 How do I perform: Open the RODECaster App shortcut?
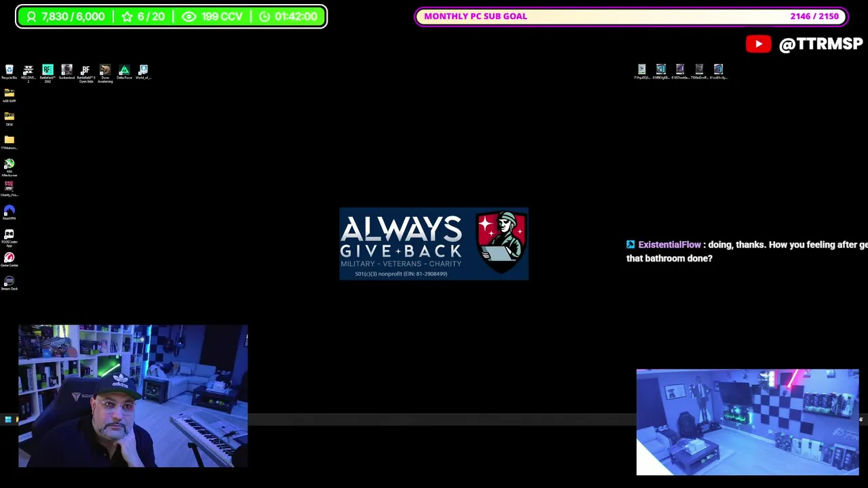tap(9, 237)
